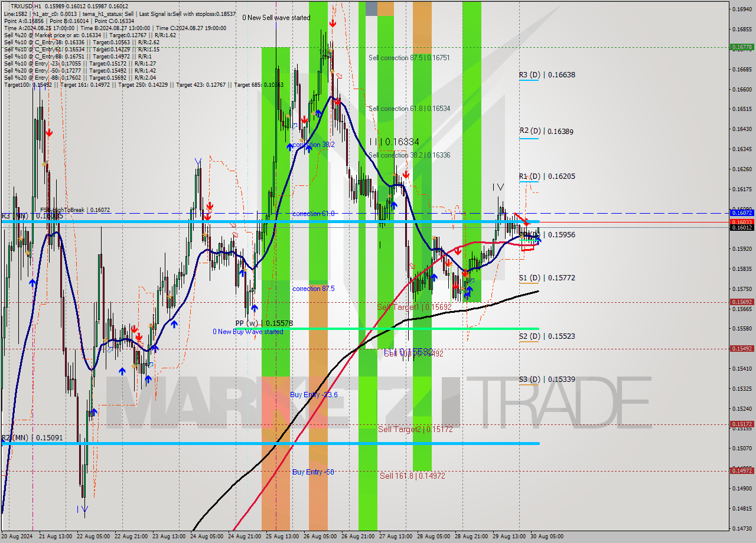Click red 0.15492 price axis tag
This screenshot has width=756, height=543.
coord(742,348)
